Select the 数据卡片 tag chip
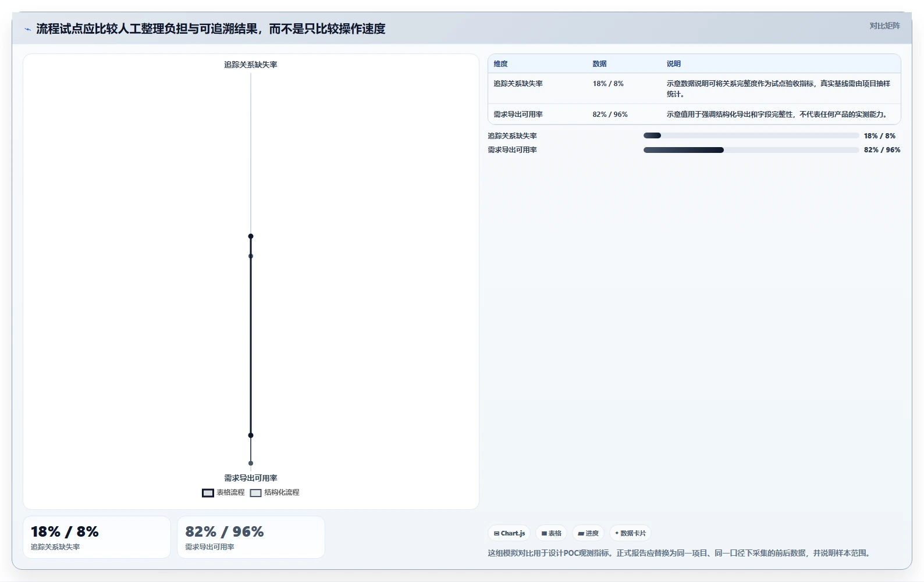The height and width of the screenshot is (582, 924). pos(630,533)
